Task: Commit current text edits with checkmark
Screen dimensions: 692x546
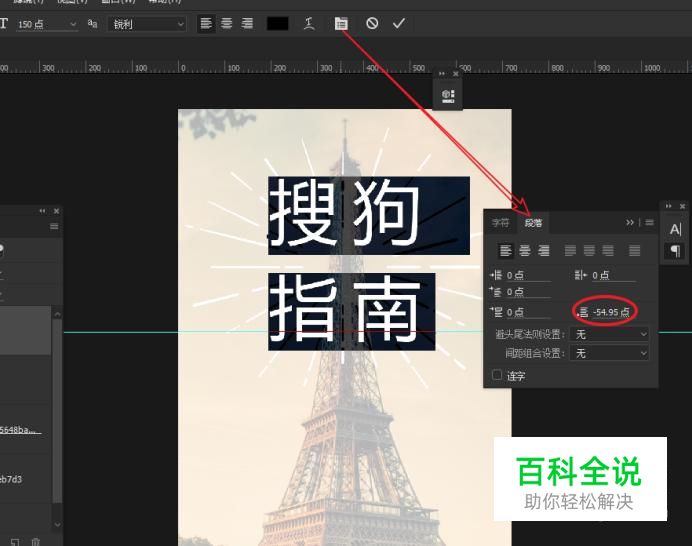Action: (x=399, y=23)
